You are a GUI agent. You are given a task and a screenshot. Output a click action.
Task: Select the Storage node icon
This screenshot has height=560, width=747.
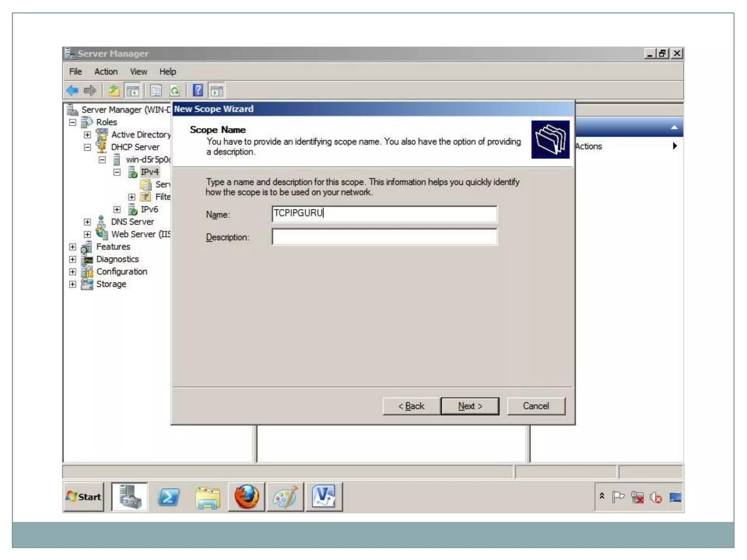(x=87, y=284)
